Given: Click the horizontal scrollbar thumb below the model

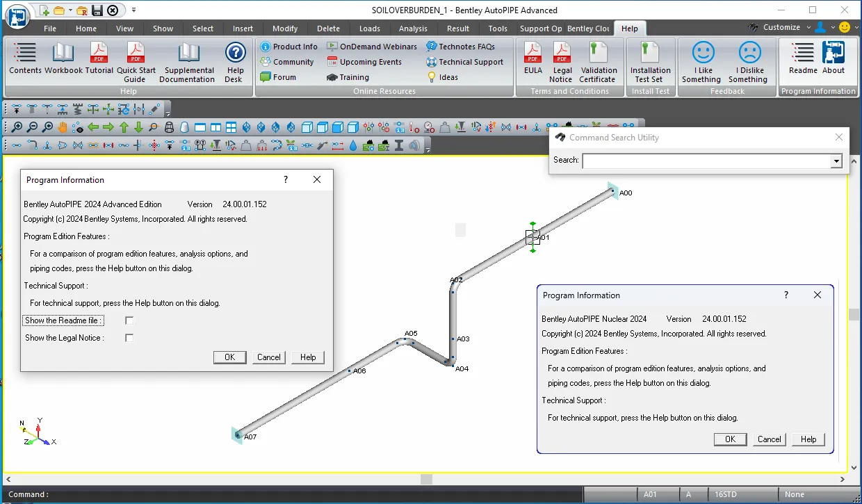Looking at the screenshot, I should 427,479.
